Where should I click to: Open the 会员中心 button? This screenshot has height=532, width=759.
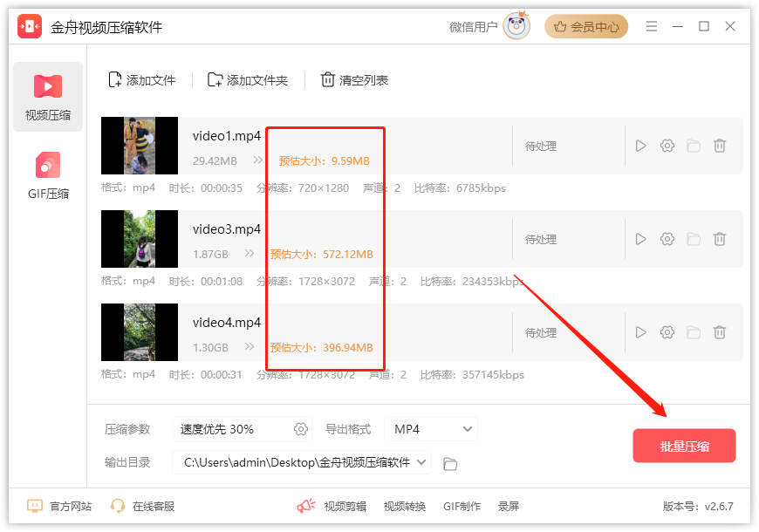tap(586, 27)
